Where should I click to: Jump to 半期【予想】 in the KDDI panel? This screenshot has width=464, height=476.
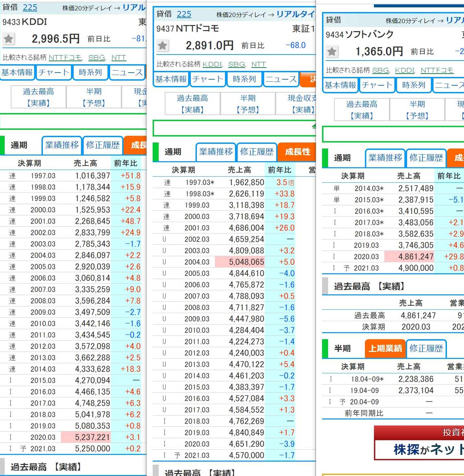(94, 97)
